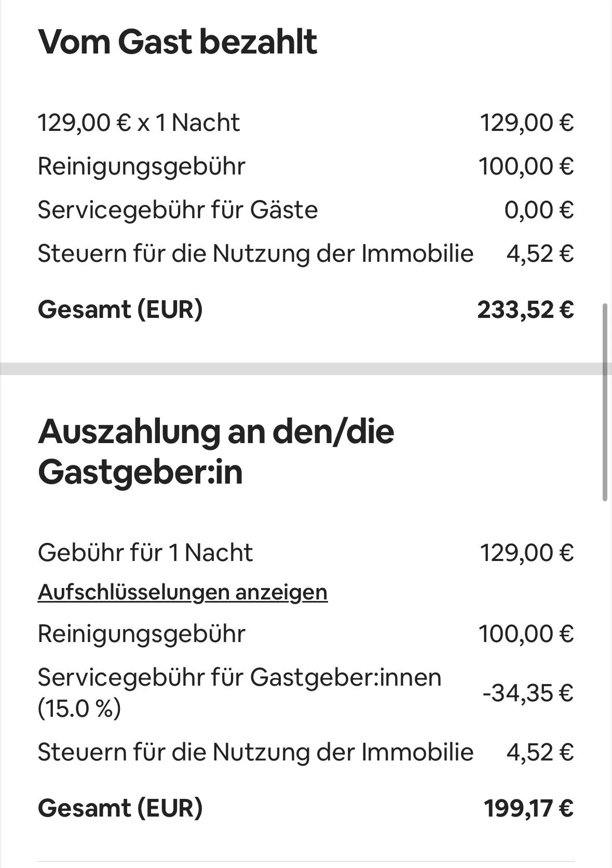
Task: Click the page's vertical scrollbar thumb
Action: pyautogui.click(x=605, y=403)
